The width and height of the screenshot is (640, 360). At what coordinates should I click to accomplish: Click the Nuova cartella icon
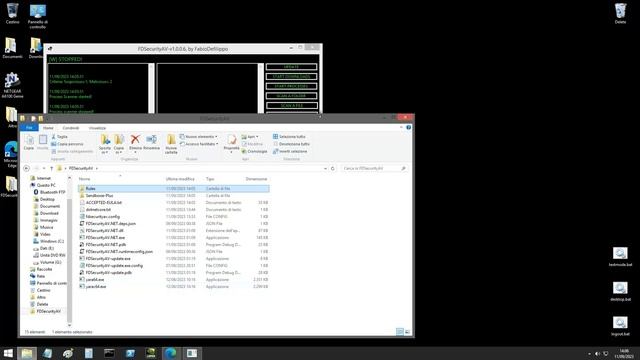click(x=171, y=144)
